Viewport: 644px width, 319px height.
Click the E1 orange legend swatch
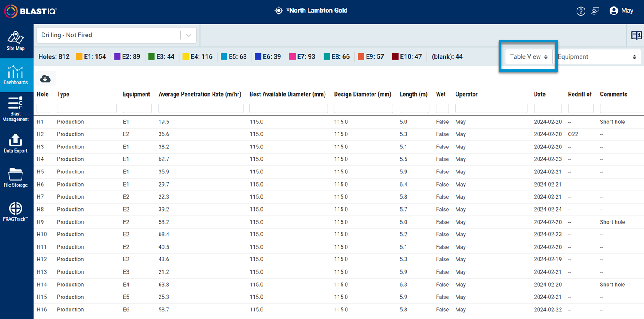tap(79, 56)
